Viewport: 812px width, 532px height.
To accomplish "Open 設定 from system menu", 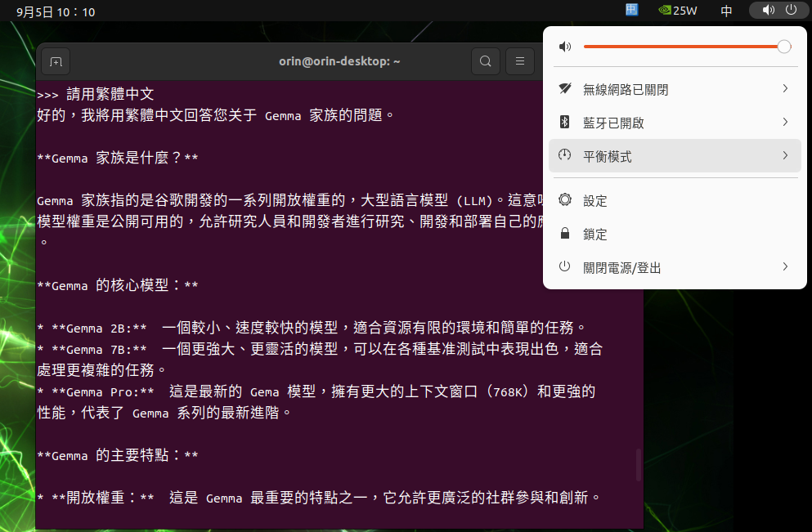I will tap(675, 200).
